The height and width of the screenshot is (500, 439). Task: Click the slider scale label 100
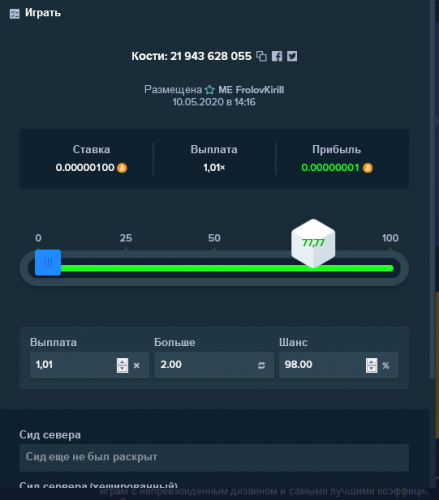click(x=390, y=238)
